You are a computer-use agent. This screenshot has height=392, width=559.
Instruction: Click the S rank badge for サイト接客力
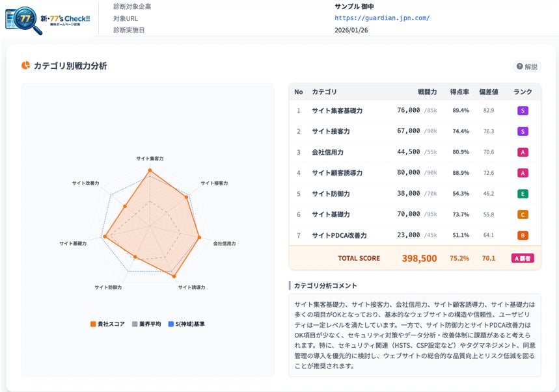coord(523,131)
